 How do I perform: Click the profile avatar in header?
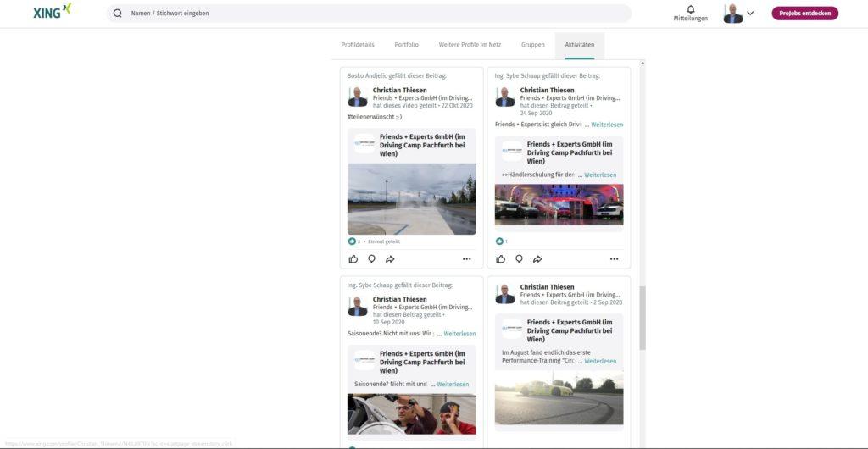coord(733,14)
